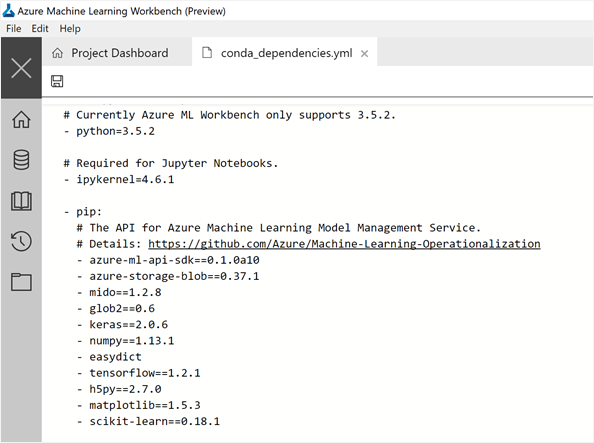Click the azure-ml-api-sdk==0.1.0a10 line
This screenshot has width=594, height=443.
(168, 260)
